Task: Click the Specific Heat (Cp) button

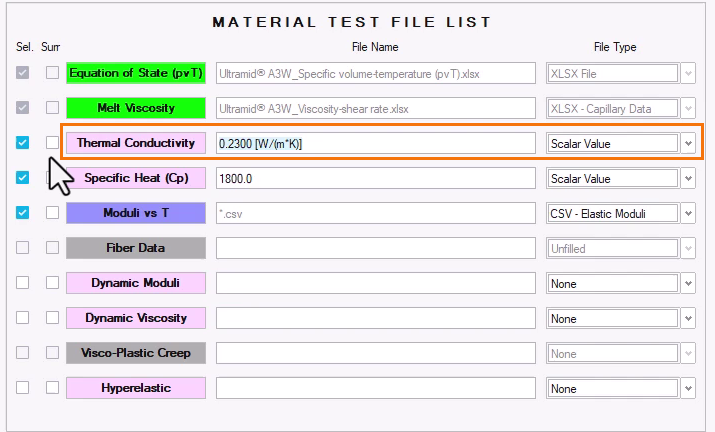Action: [x=136, y=178]
